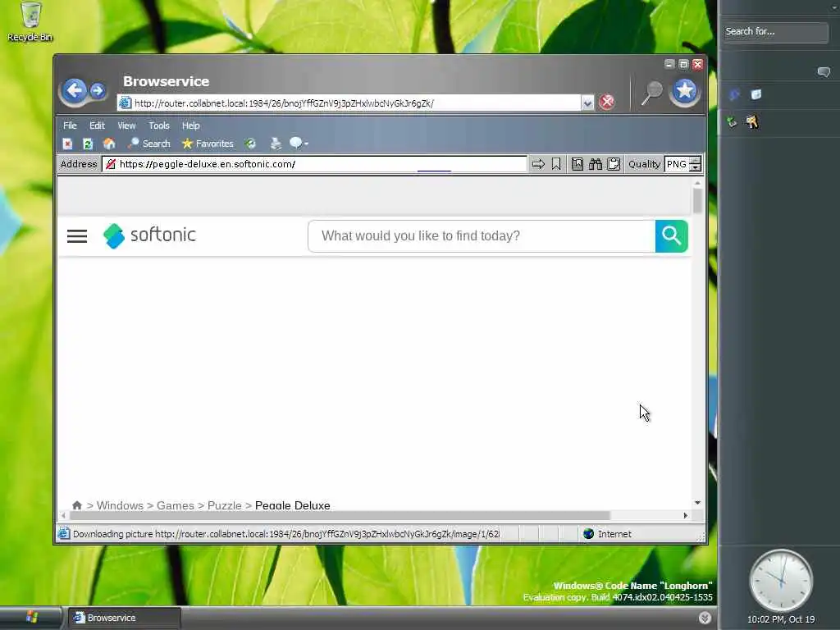
Task: Click the Puzzle breadcrumb link
Action: point(225,505)
